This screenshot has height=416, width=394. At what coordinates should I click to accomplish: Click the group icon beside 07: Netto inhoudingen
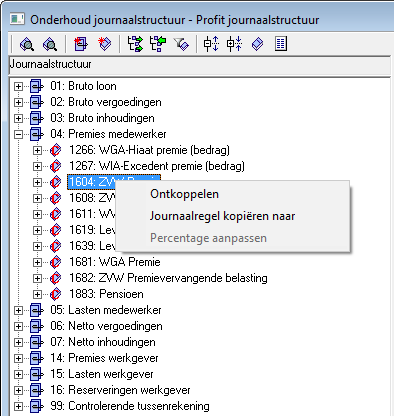pyautogui.click(x=36, y=342)
